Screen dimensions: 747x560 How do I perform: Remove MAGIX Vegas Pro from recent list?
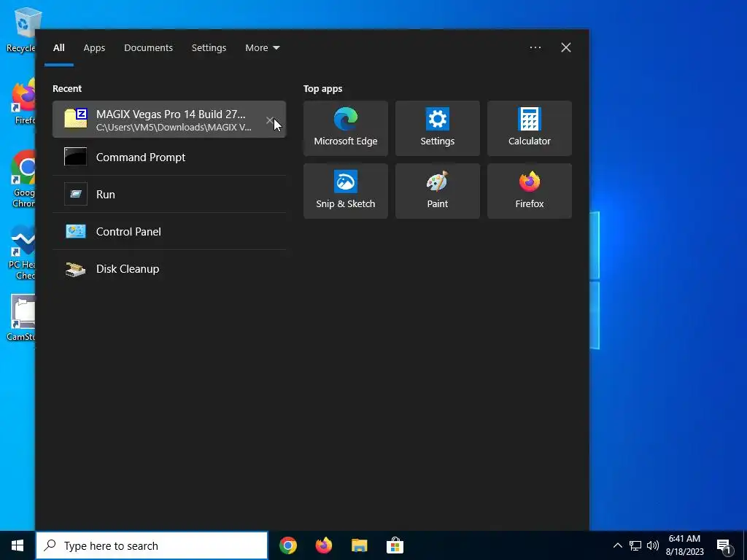[x=270, y=120]
